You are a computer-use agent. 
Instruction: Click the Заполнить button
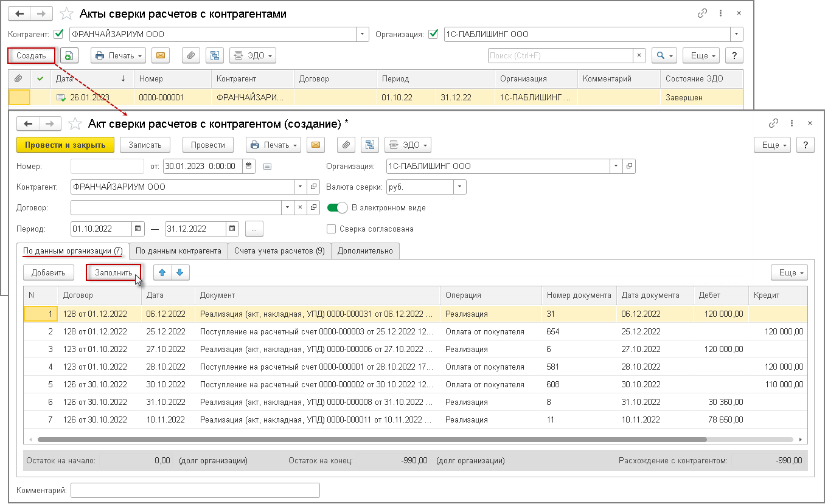[x=113, y=273]
